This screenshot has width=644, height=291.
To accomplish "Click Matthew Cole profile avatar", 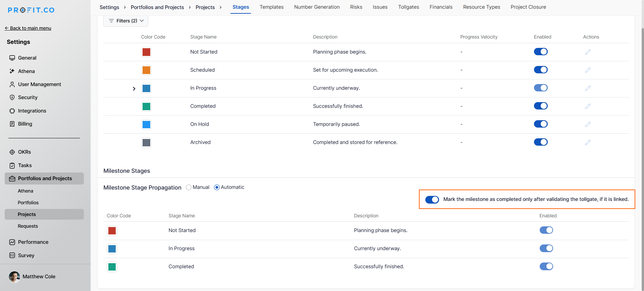I will [x=14, y=277].
